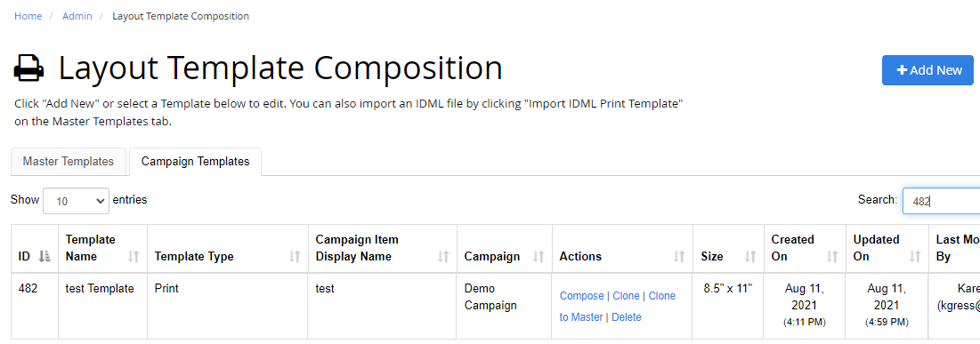
Task: Delete test Template via Delete link
Action: click(x=627, y=317)
